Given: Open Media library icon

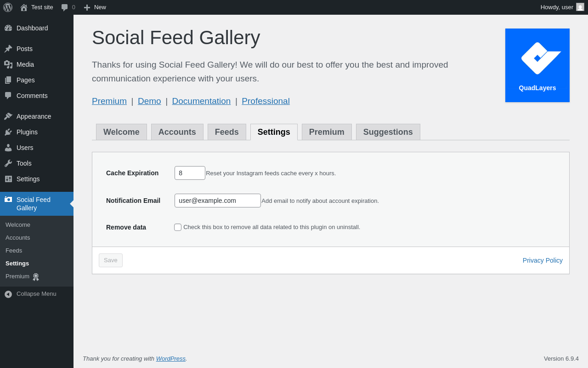Looking at the screenshot, I should (8, 64).
